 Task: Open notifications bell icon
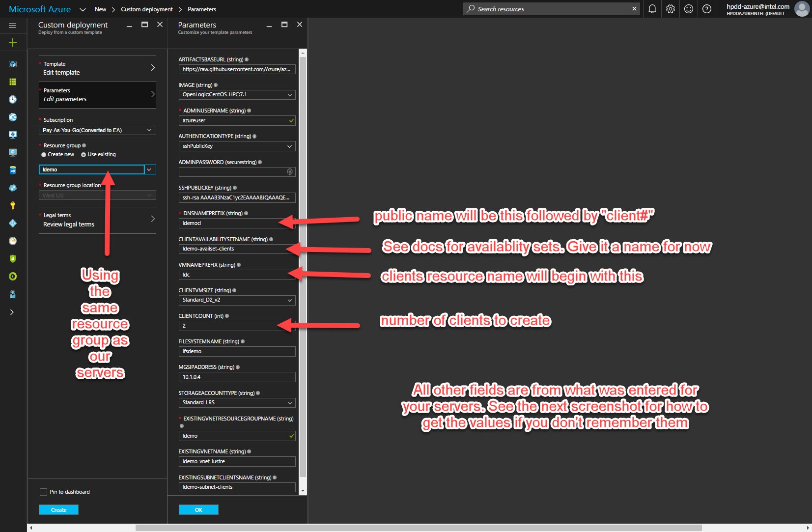652,9
